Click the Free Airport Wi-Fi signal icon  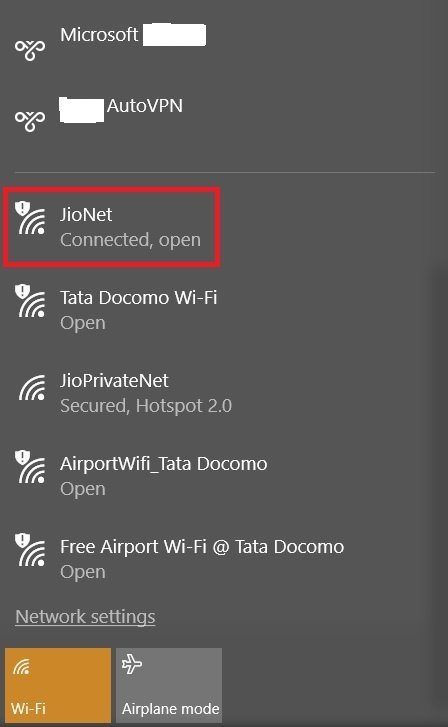click(x=30, y=549)
